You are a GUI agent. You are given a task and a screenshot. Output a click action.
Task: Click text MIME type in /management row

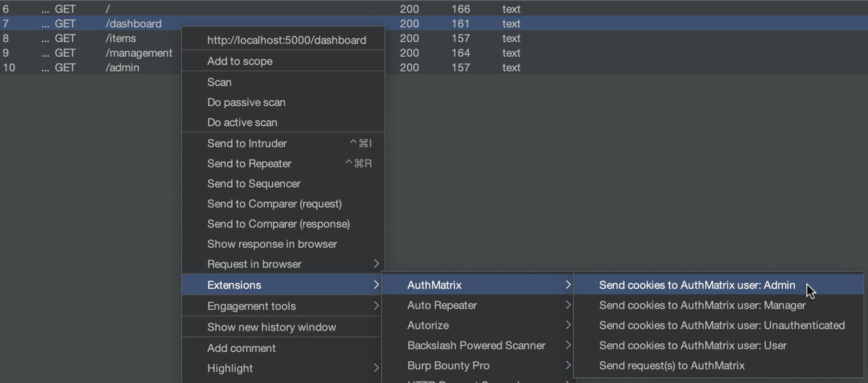[x=512, y=53]
